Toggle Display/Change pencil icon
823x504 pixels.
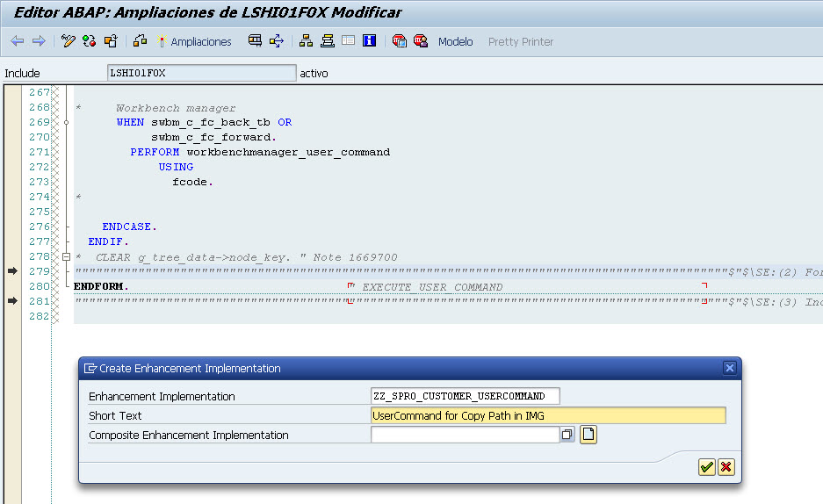click(68, 41)
